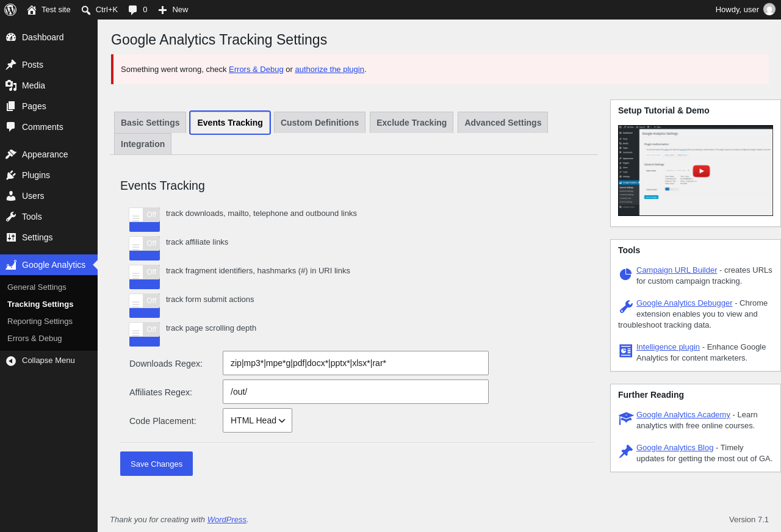This screenshot has width=781, height=532.
Task: Click the Version 7.1 footer text
Action: [x=749, y=519]
